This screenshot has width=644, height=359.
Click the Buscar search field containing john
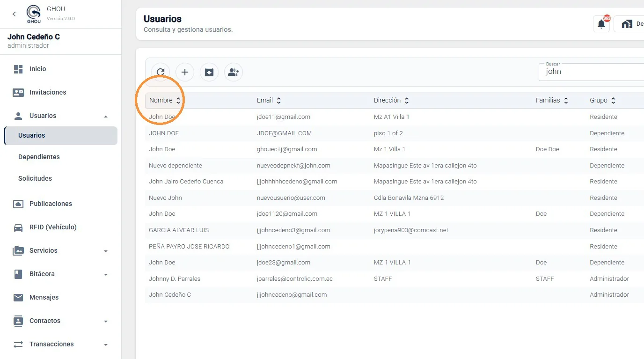pos(592,72)
